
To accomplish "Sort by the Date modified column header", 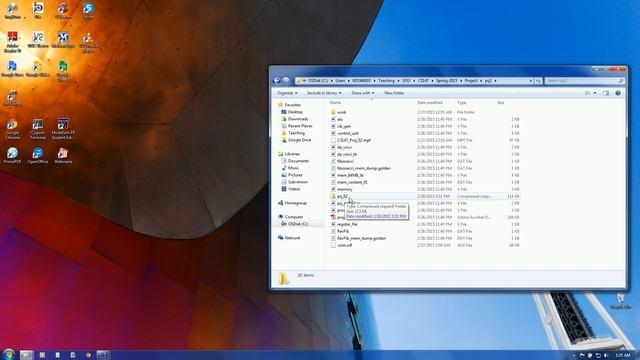I will point(429,103).
